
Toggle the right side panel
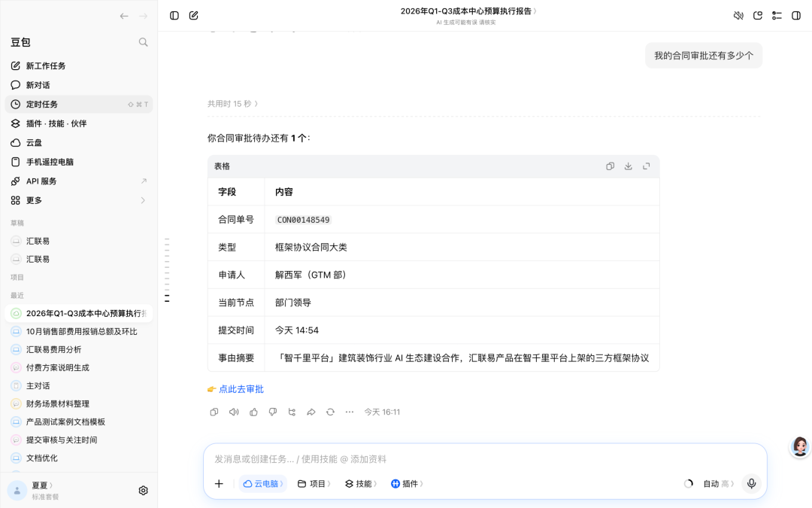(796, 16)
